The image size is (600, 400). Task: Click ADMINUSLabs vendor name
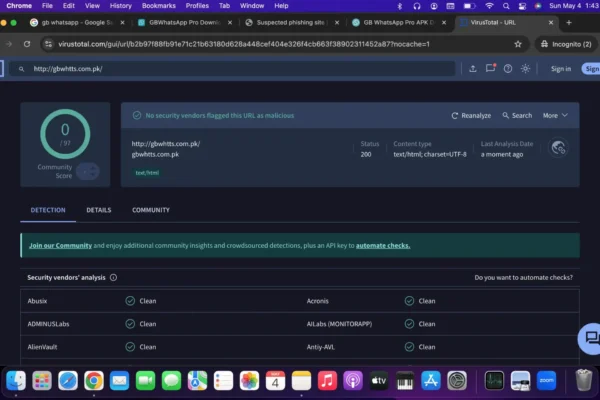pyautogui.click(x=48, y=324)
